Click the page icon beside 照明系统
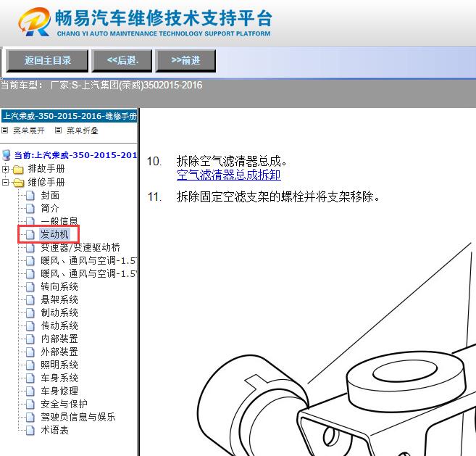The image size is (476, 456). click(x=30, y=365)
